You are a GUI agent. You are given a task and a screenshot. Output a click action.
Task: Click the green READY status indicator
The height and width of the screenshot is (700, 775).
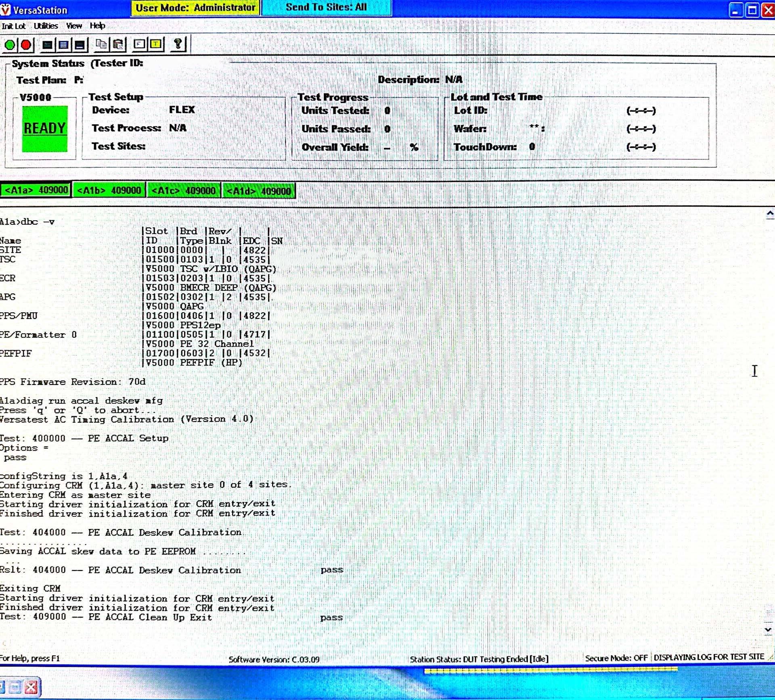click(44, 129)
